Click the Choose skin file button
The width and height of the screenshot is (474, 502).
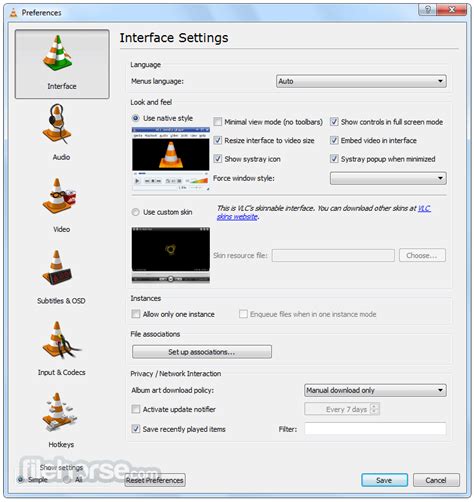click(422, 255)
